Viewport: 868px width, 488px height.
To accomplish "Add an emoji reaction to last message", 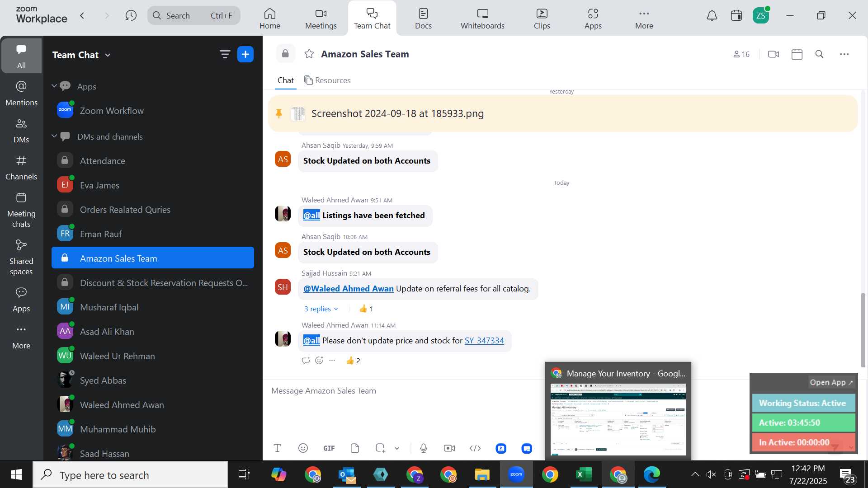I will (319, 361).
